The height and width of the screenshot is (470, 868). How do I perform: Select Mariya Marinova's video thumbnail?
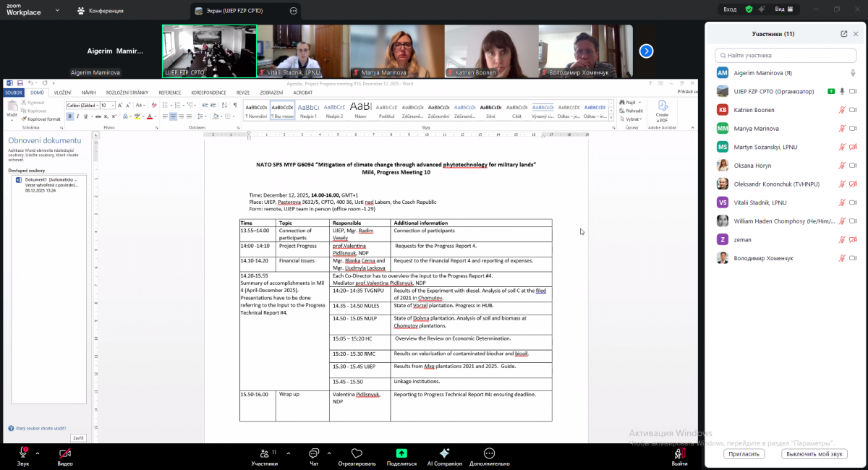click(x=397, y=51)
